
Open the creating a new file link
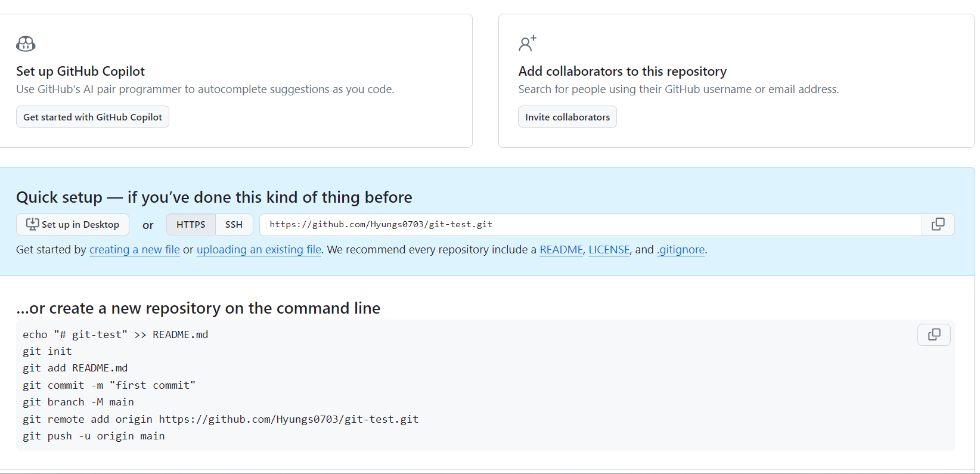pyautogui.click(x=135, y=250)
